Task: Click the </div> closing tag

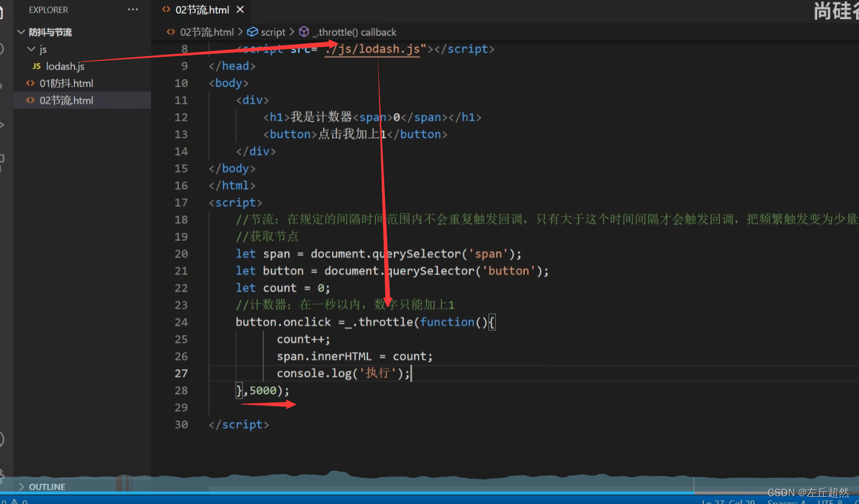Action: (x=256, y=151)
